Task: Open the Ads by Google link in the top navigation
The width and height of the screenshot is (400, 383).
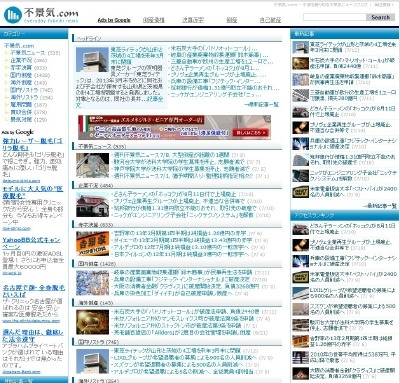Action: pos(114,20)
